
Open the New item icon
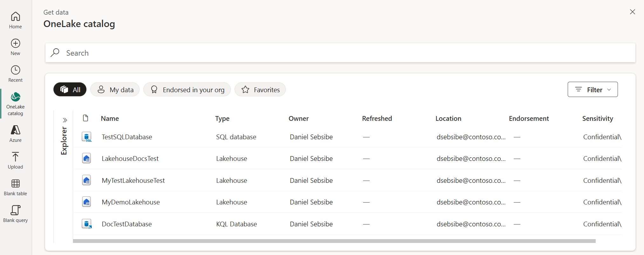point(15,43)
